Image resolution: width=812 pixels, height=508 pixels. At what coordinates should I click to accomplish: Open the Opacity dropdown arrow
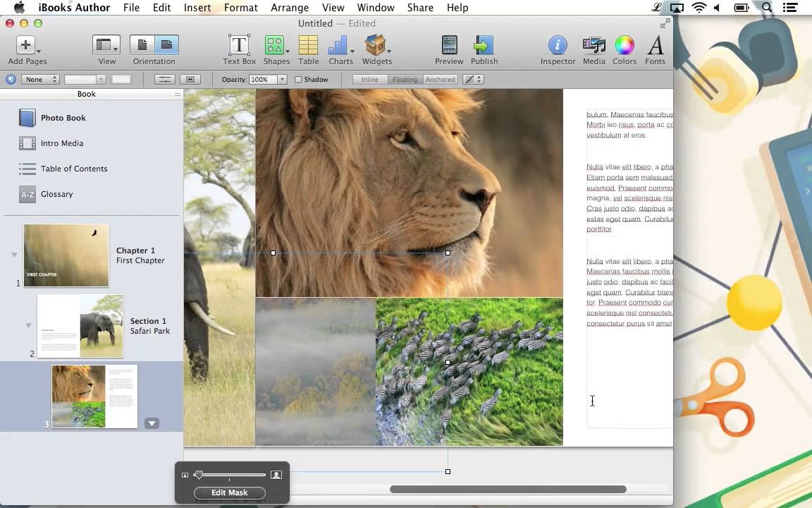coord(282,79)
